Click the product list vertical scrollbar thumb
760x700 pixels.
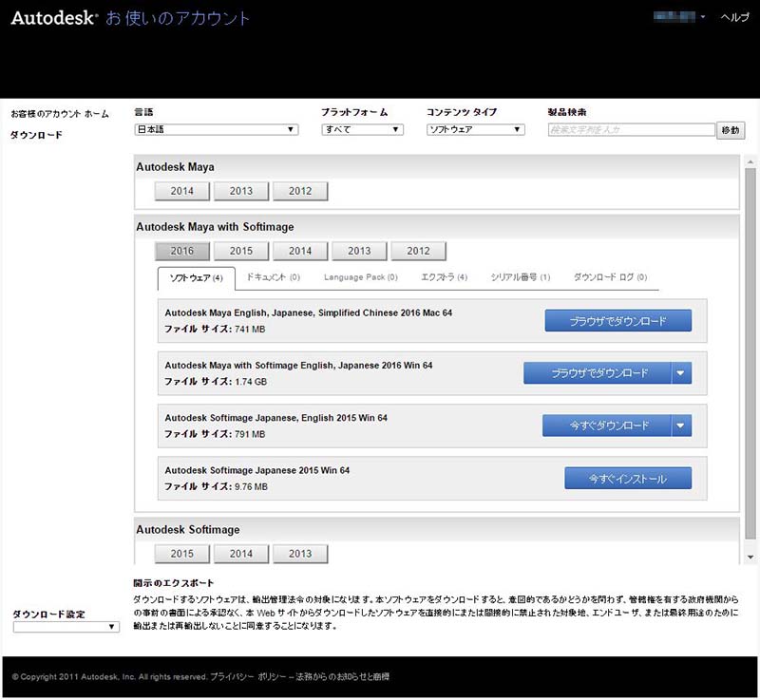[x=750, y=353]
